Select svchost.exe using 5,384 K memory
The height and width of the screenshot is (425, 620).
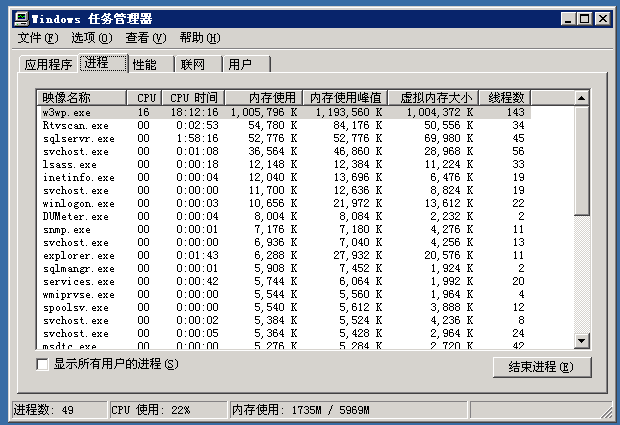coord(284,321)
